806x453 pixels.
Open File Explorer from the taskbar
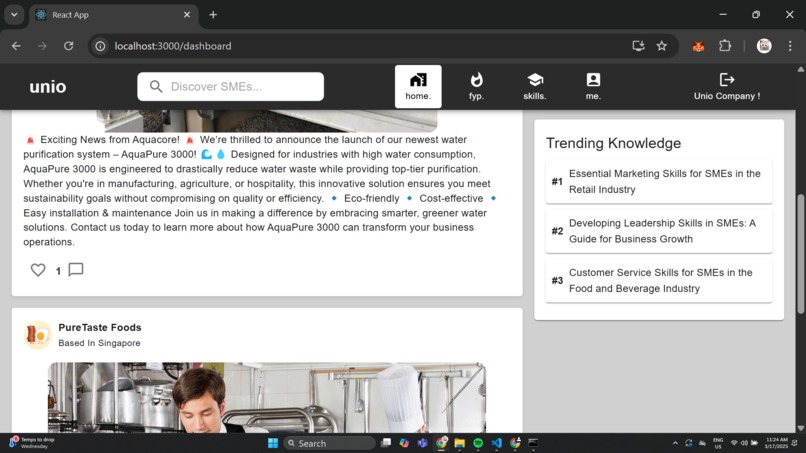(x=460, y=443)
